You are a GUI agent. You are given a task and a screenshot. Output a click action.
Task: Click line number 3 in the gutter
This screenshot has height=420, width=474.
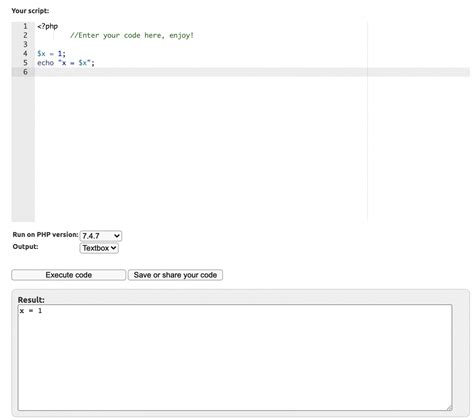coord(25,44)
